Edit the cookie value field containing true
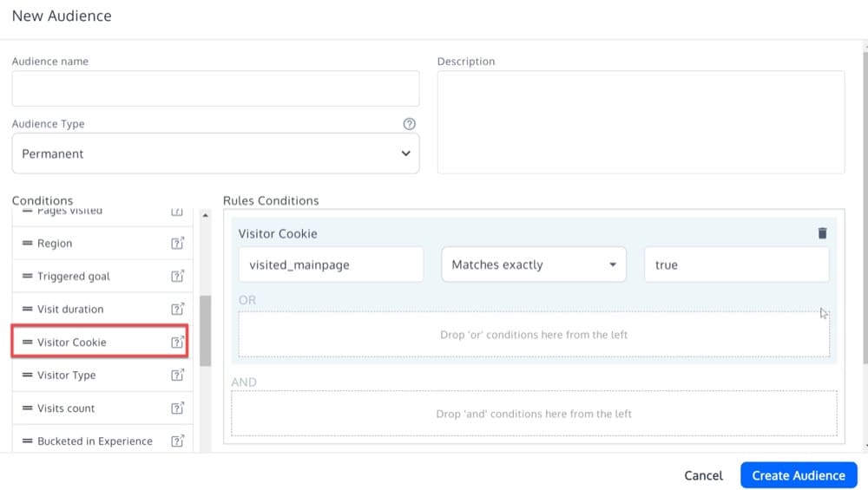Viewport: 868px width, 490px height. [735, 265]
